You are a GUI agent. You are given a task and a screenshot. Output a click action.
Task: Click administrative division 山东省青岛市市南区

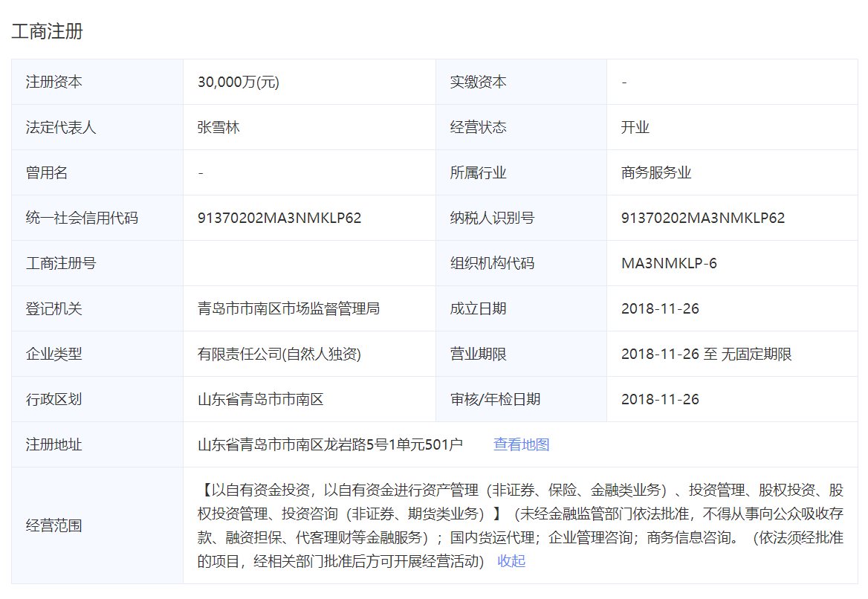(x=260, y=400)
